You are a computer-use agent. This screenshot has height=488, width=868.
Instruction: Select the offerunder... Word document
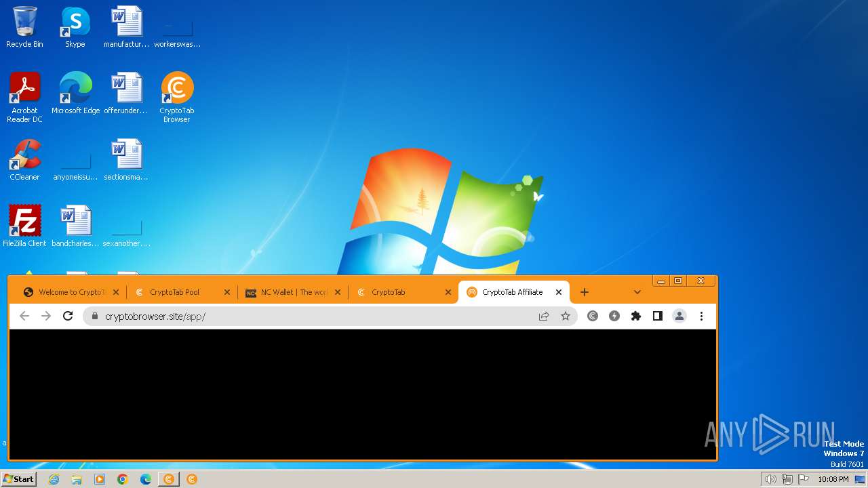pyautogui.click(x=126, y=94)
